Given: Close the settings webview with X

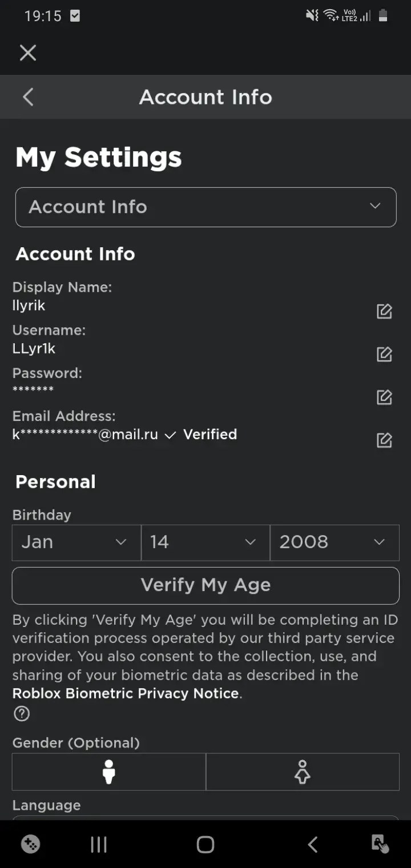Looking at the screenshot, I should (28, 53).
